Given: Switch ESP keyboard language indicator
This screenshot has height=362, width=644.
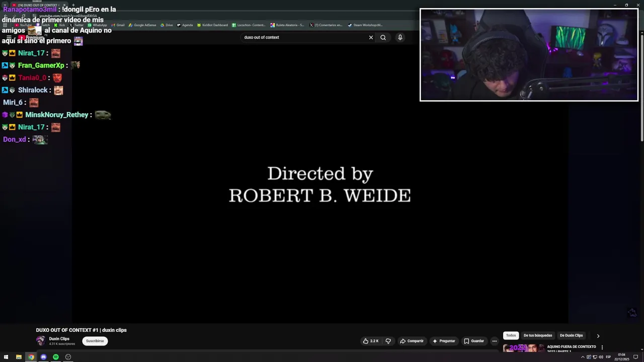Looking at the screenshot, I should click(608, 357).
